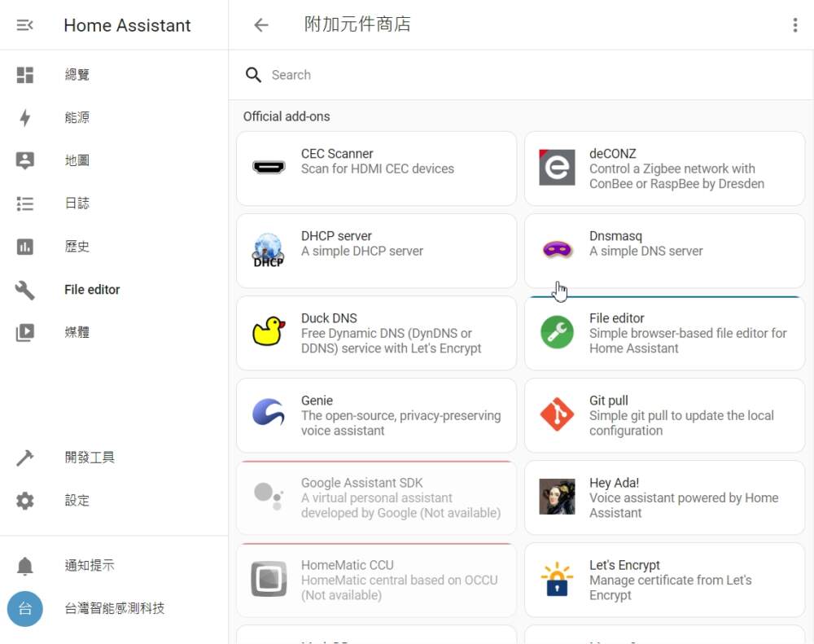Viewport: 814px width, 644px height.
Task: Click the 媒體 media play icon
Action: point(25,332)
